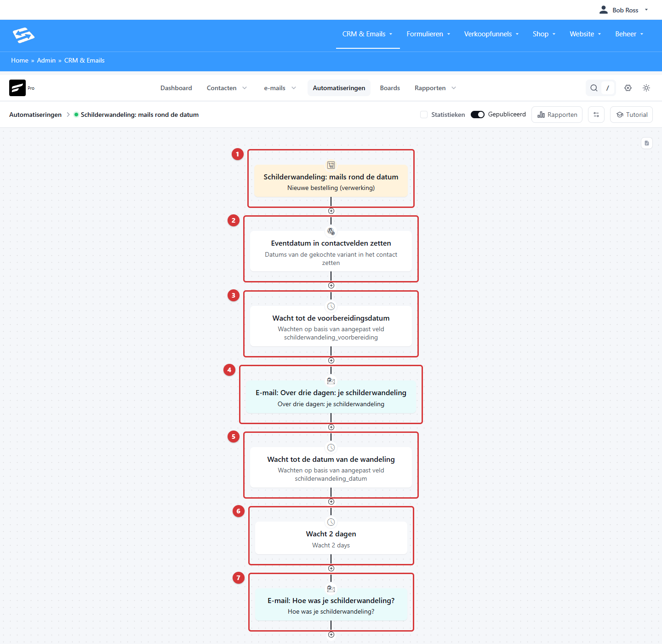Open the Shop dropdown menu

[x=544, y=34]
